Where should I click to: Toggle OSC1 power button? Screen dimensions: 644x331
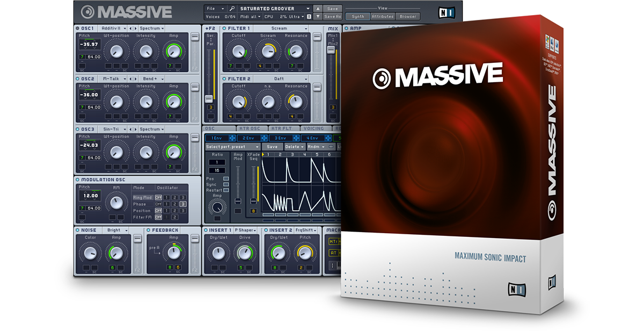pos(78,28)
